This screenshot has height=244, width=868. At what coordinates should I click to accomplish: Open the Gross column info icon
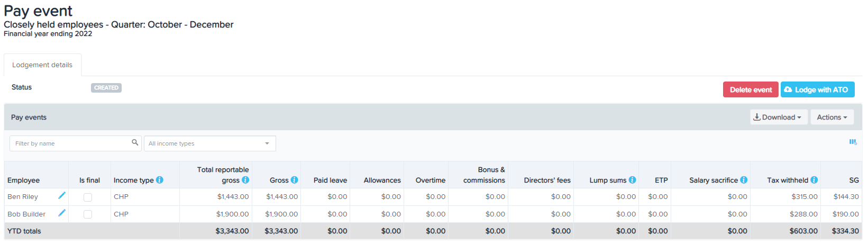coord(295,180)
